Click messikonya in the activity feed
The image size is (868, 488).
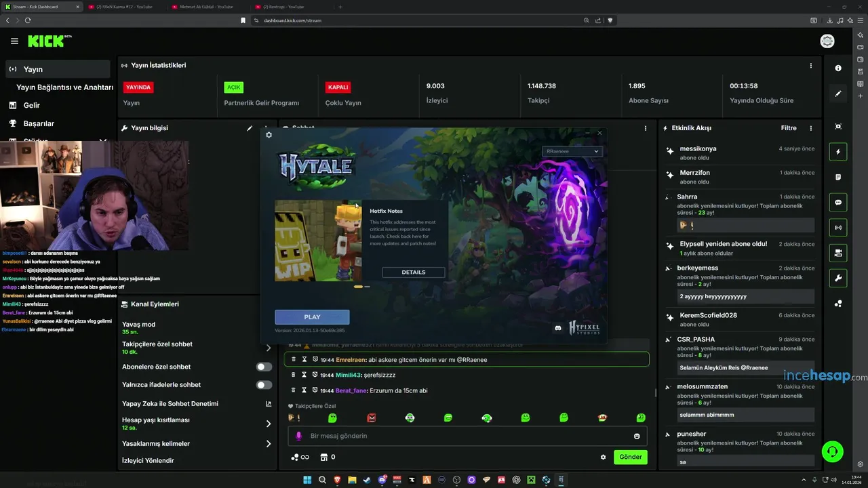click(x=698, y=149)
